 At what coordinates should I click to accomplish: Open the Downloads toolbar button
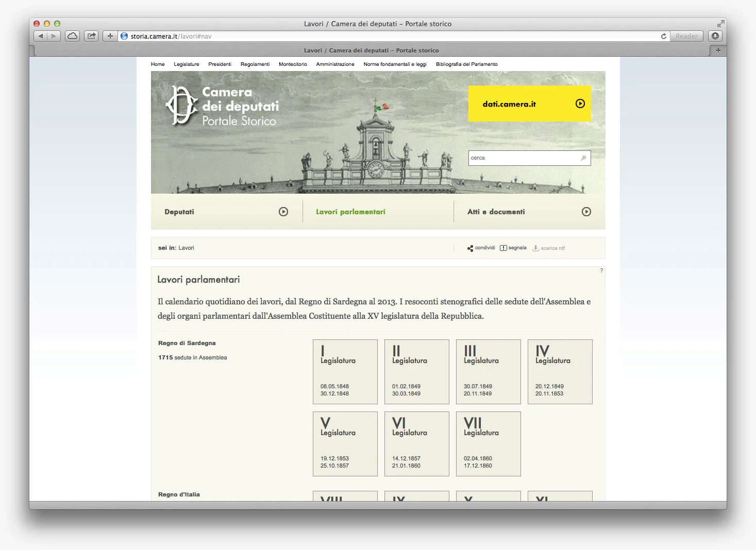(715, 36)
